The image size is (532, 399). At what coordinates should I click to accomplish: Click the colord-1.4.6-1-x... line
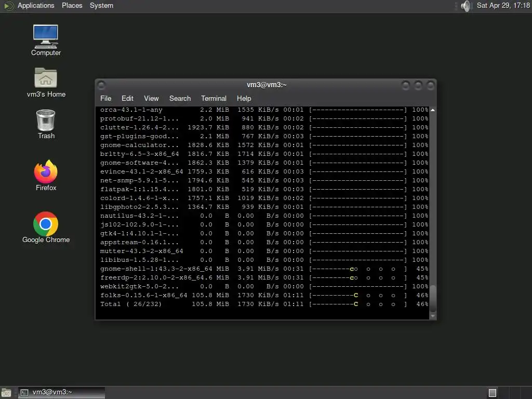pos(264,198)
